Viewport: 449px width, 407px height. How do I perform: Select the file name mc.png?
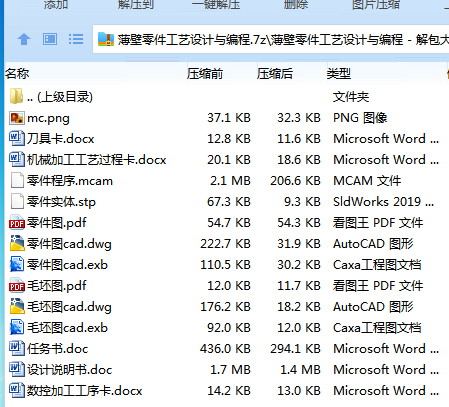point(48,118)
